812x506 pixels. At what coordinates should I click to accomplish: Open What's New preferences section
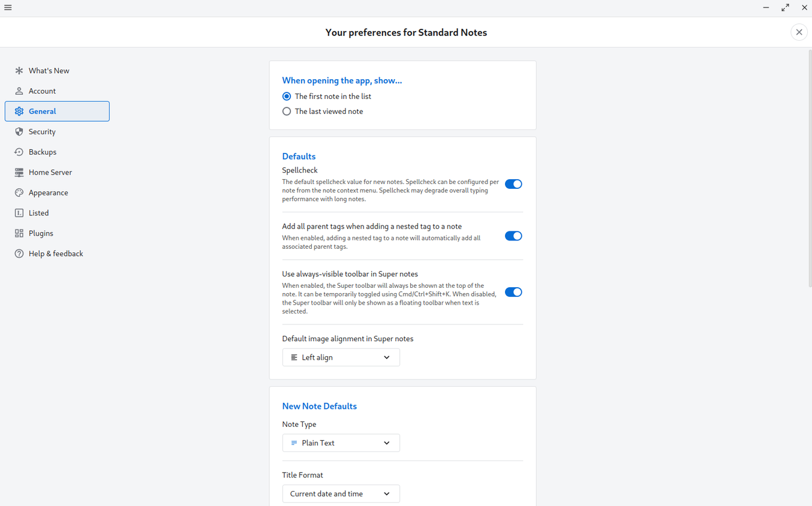(x=57, y=71)
